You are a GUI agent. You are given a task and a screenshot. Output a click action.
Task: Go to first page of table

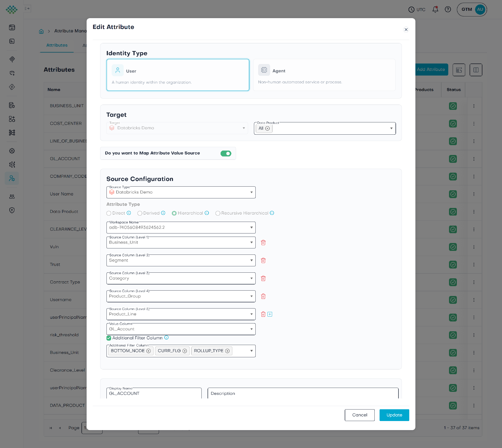point(51,428)
